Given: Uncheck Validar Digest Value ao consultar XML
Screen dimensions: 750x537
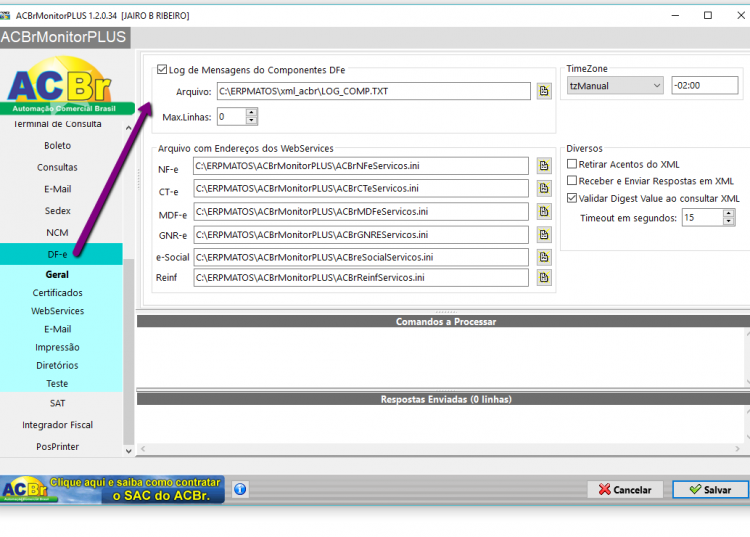Looking at the screenshot, I should click(572, 198).
